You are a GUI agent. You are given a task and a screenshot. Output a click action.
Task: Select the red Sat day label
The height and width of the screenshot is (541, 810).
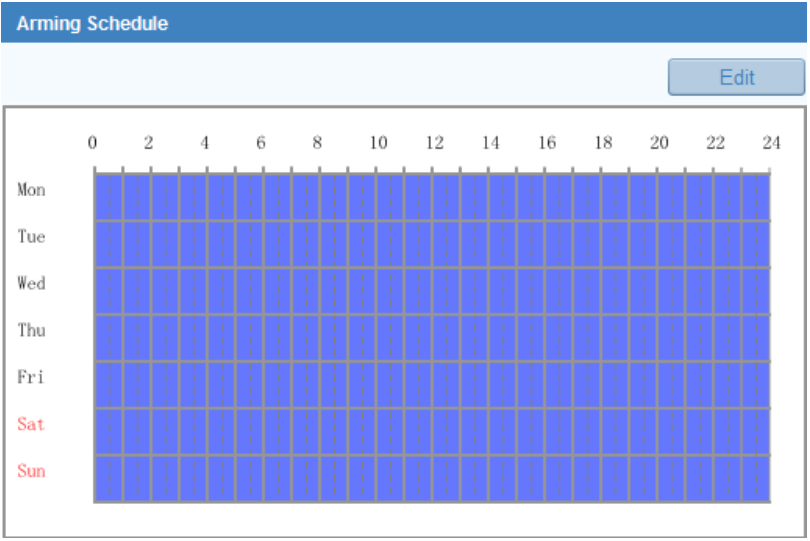31,425
